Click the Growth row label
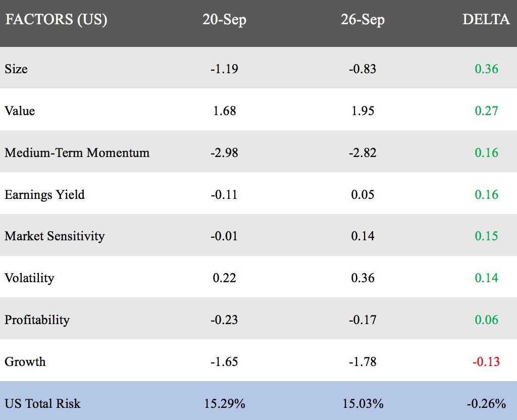517x420 pixels. click(x=25, y=361)
